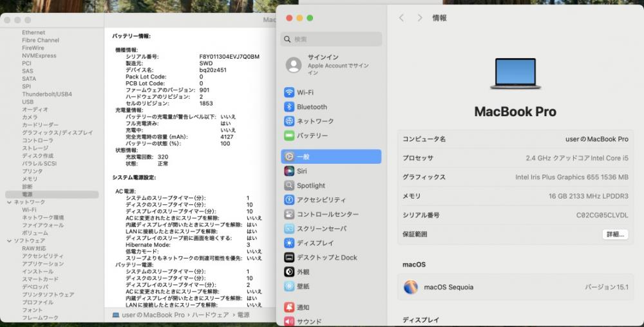Select the highlighted 電源 row
Screen dimensions: 644x327
52,195
